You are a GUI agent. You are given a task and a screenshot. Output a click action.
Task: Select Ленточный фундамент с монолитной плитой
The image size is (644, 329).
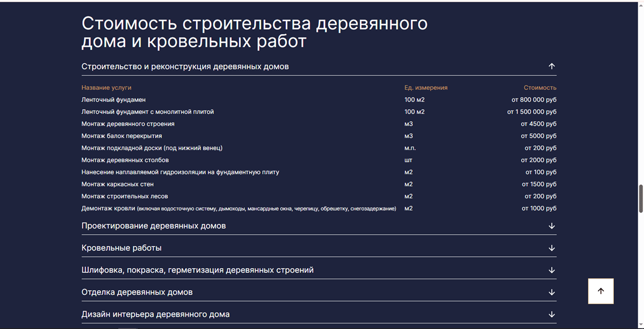click(319, 112)
